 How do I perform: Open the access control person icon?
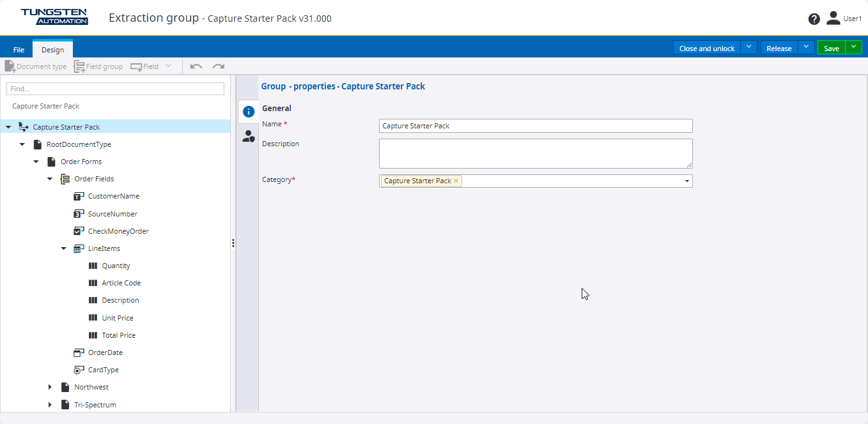(x=249, y=136)
